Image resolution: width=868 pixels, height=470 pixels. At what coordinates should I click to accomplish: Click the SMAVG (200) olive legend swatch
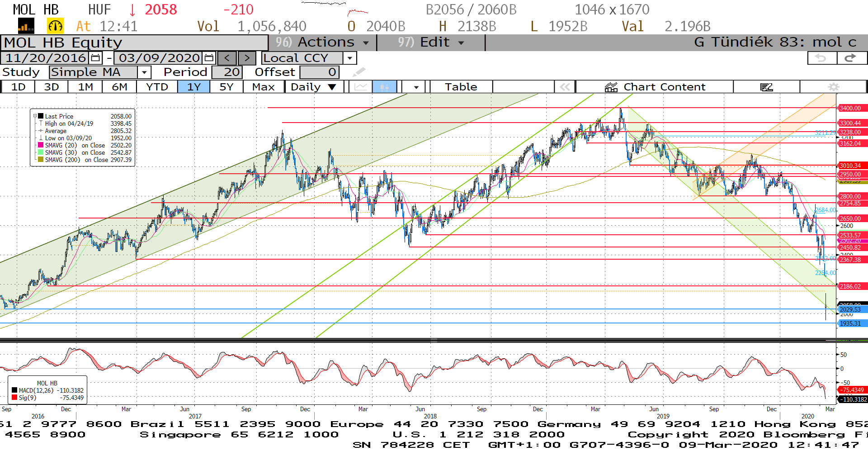(41, 160)
